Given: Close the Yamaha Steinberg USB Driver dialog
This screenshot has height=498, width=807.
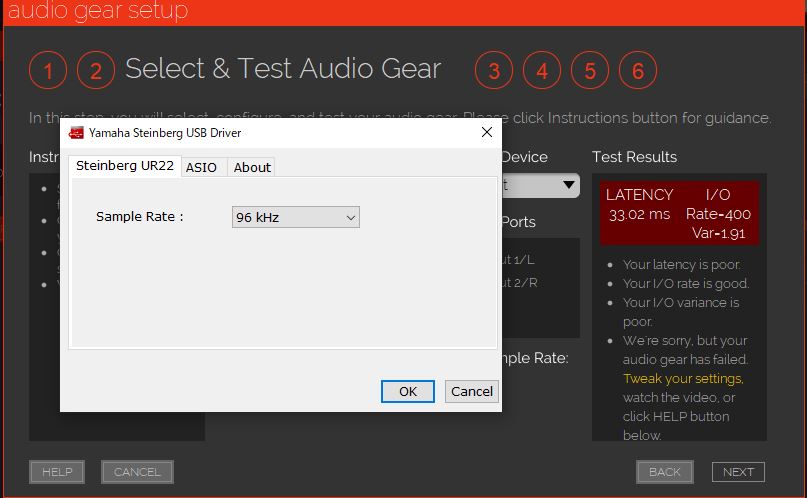Looking at the screenshot, I should [x=487, y=132].
